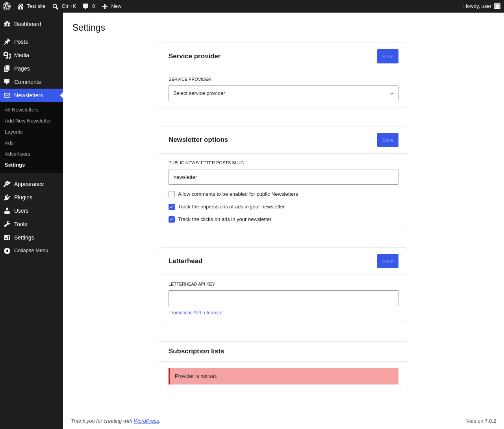Click the user avatar icon
The width and height of the screenshot is (504, 429).
click(x=497, y=6)
